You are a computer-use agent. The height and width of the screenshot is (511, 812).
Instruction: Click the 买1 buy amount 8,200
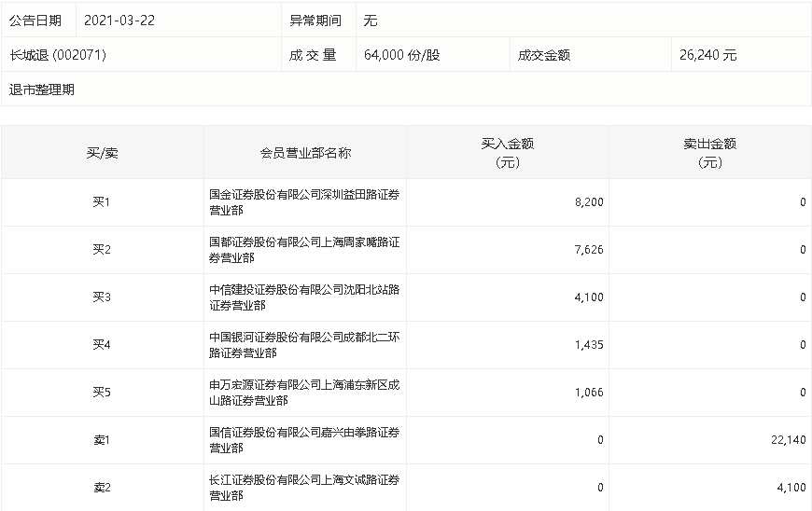point(589,202)
